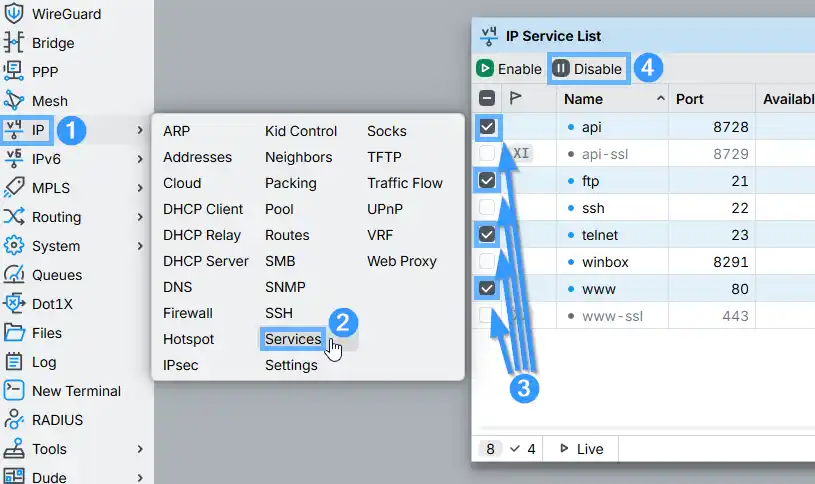
Task: Click the Routing crossed-arrows icon
Action: coord(14,217)
